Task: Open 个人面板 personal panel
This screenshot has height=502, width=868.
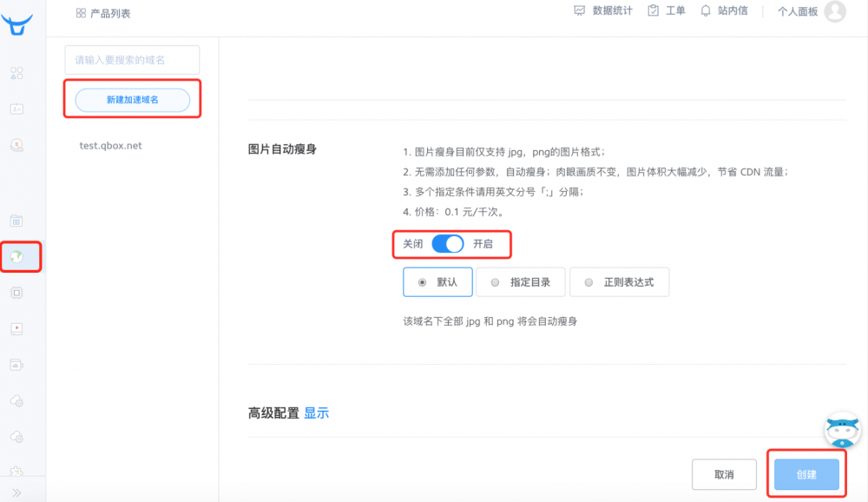Action: tap(798, 11)
